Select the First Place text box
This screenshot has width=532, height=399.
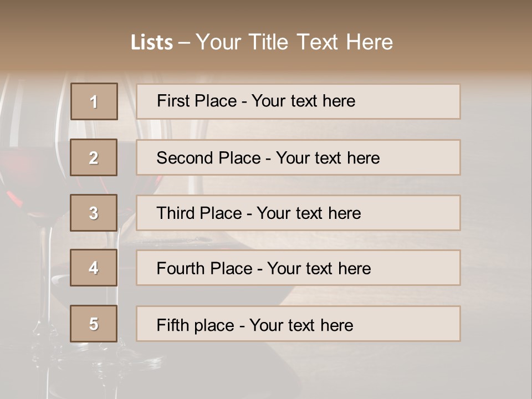(x=298, y=101)
